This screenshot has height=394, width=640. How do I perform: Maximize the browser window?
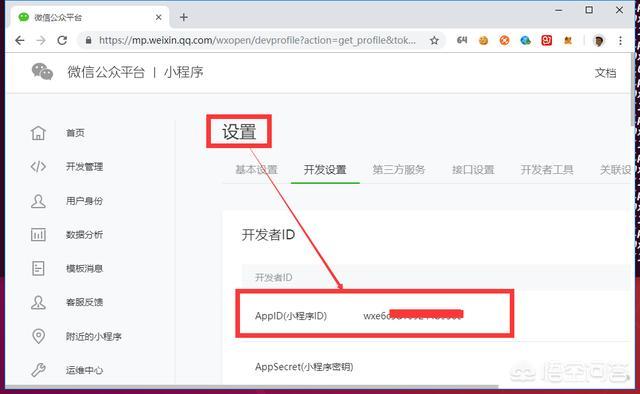pos(589,10)
